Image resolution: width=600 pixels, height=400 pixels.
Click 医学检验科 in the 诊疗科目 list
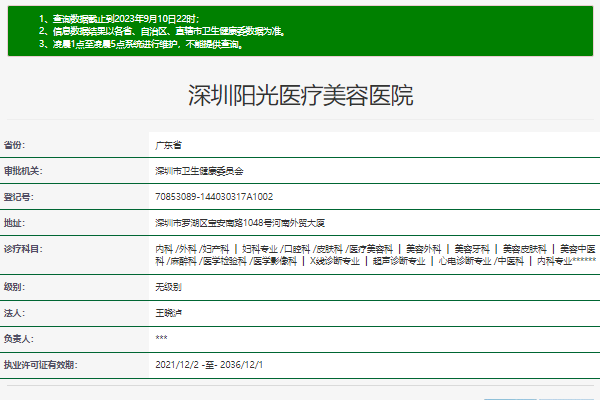(225, 261)
